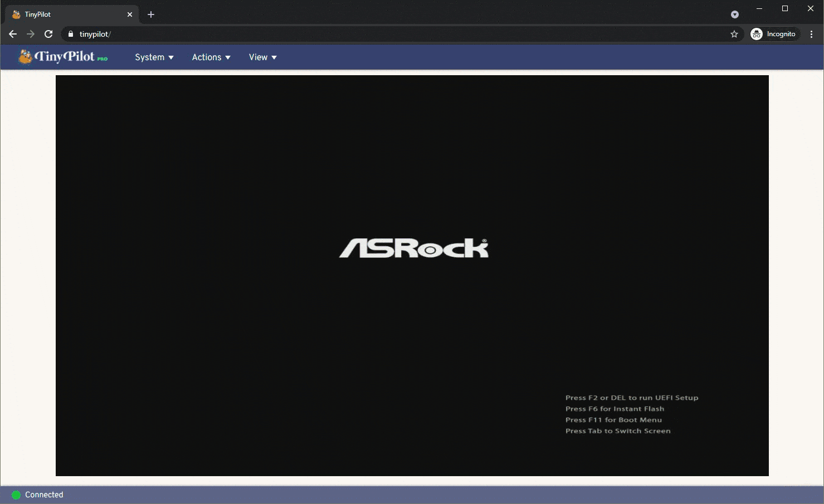Go back using the browser back arrow

[x=13, y=34]
